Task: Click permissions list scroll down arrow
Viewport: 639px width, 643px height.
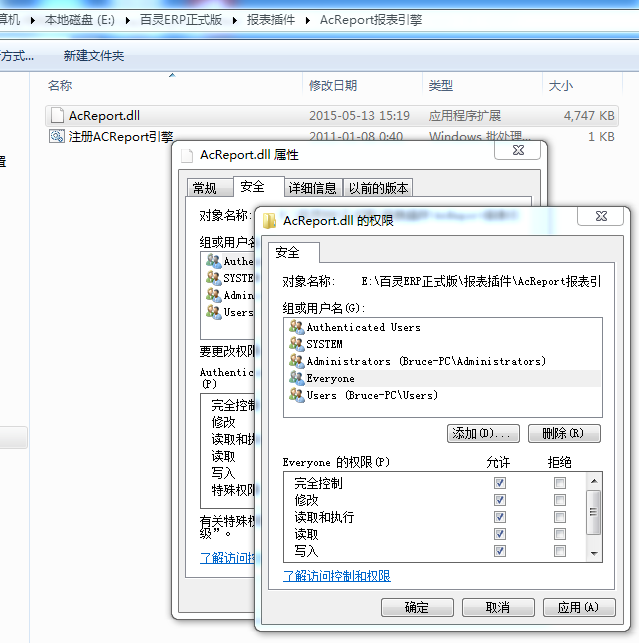Action: click(594, 554)
